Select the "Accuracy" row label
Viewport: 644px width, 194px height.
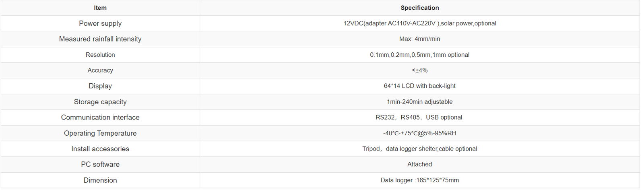click(x=100, y=70)
